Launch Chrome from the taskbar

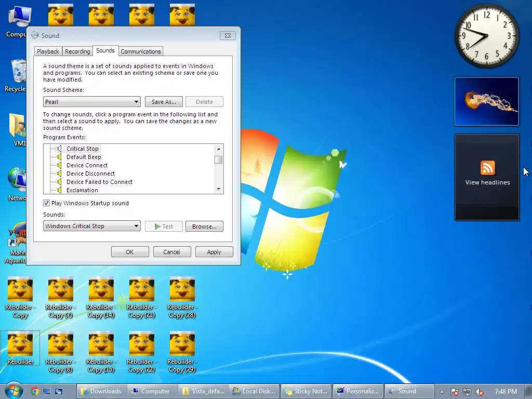pos(35,391)
